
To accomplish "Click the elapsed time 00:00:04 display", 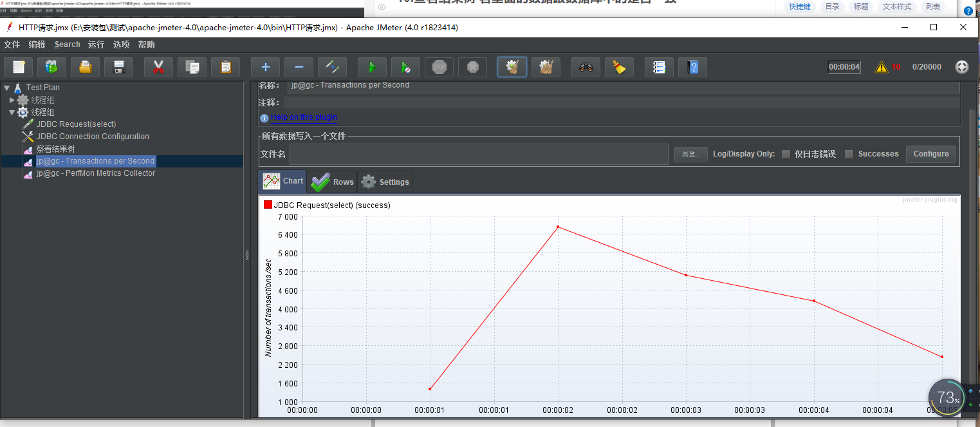I will pos(844,67).
